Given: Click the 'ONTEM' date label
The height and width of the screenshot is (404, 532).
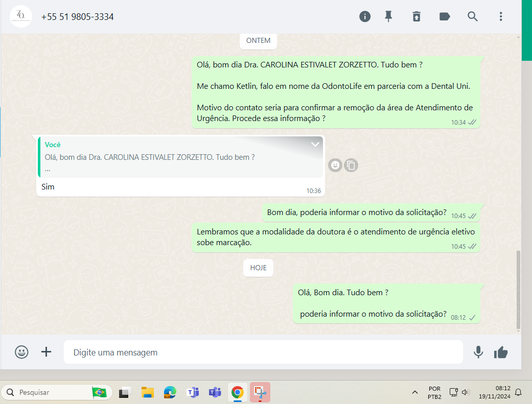Looking at the screenshot, I should pos(258,41).
